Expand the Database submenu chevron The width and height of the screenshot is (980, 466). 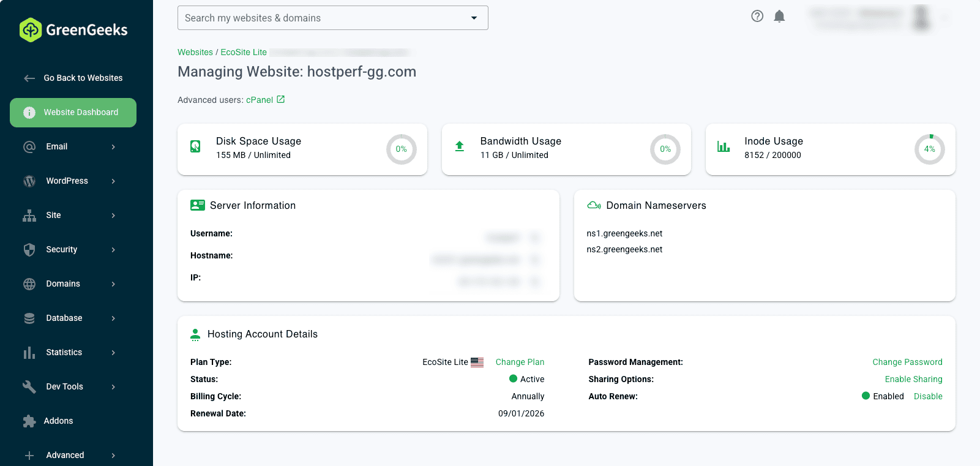click(113, 318)
